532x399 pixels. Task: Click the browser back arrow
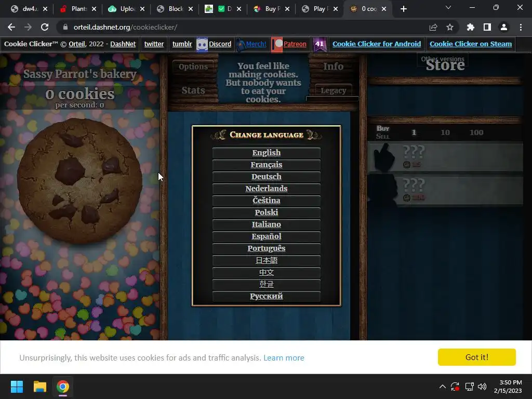click(11, 27)
